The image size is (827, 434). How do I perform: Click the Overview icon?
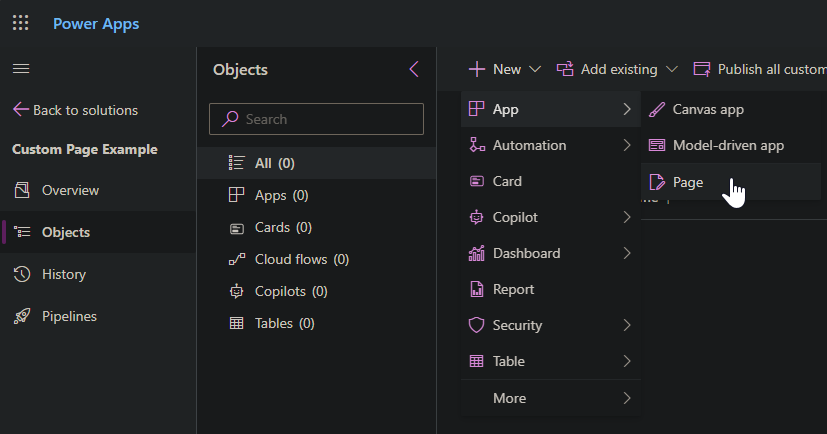click(x=22, y=190)
